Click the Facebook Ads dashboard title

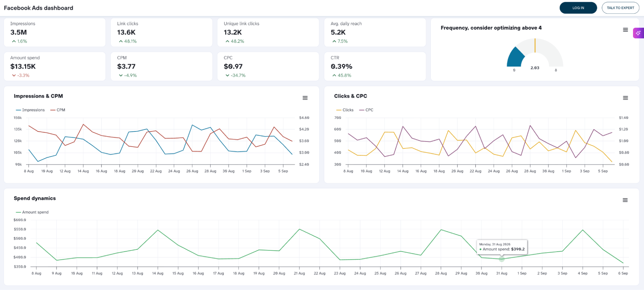tap(38, 8)
